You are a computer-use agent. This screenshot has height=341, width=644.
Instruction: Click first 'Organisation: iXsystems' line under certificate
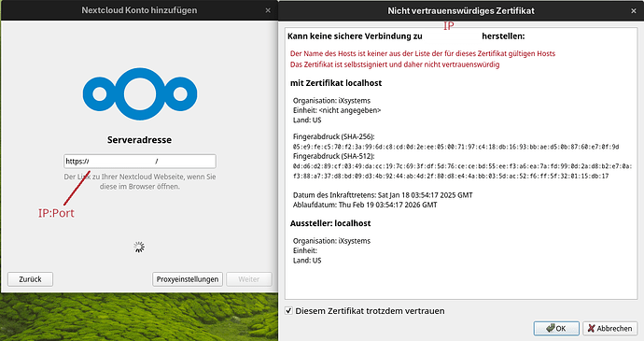(x=332, y=100)
